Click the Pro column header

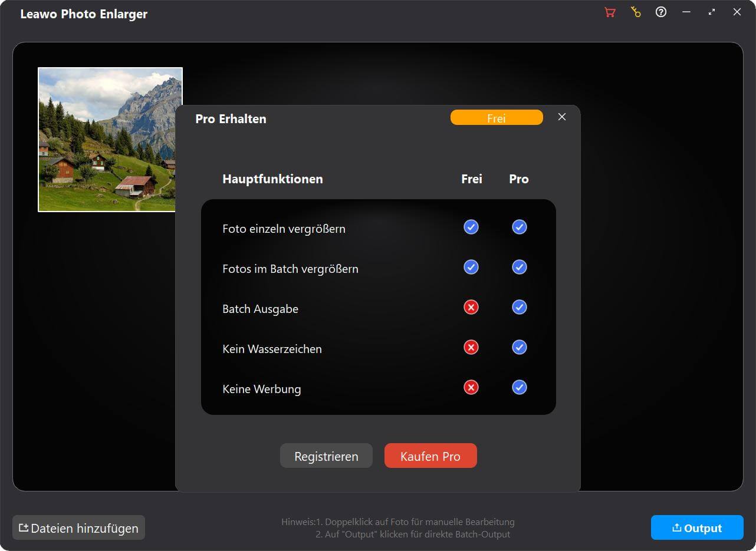(x=519, y=179)
